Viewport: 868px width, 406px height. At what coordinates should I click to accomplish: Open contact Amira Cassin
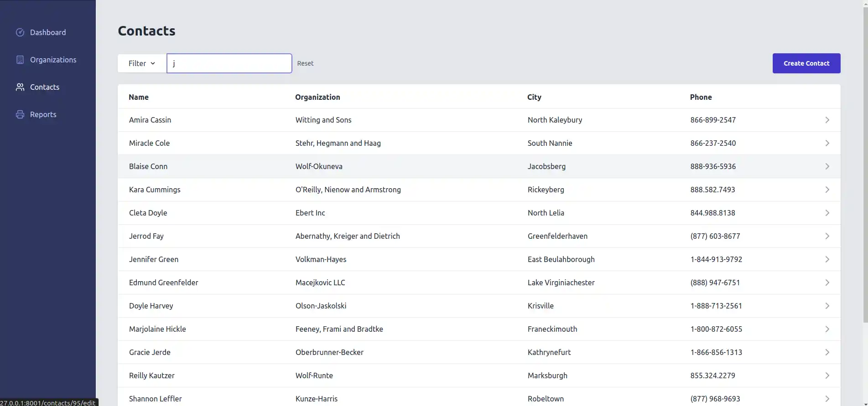150,120
